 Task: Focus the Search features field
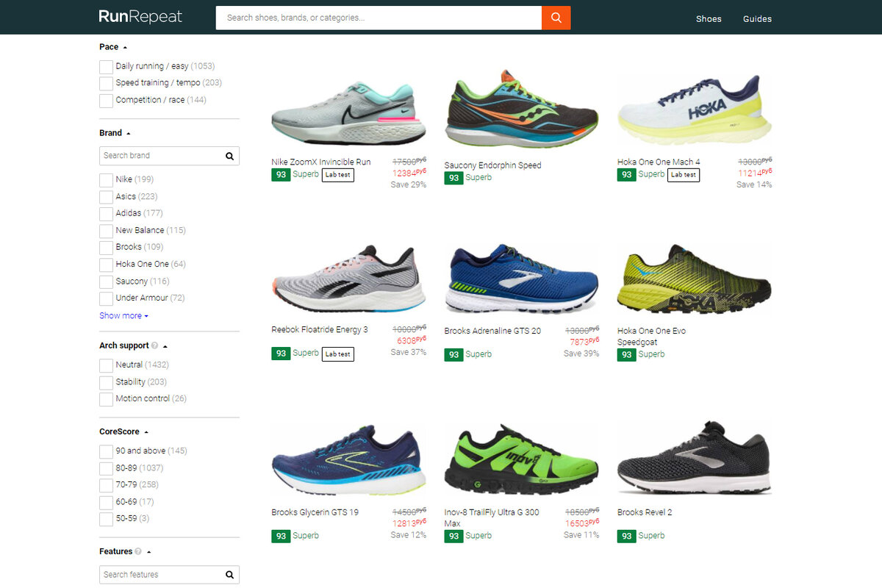pyautogui.click(x=162, y=575)
